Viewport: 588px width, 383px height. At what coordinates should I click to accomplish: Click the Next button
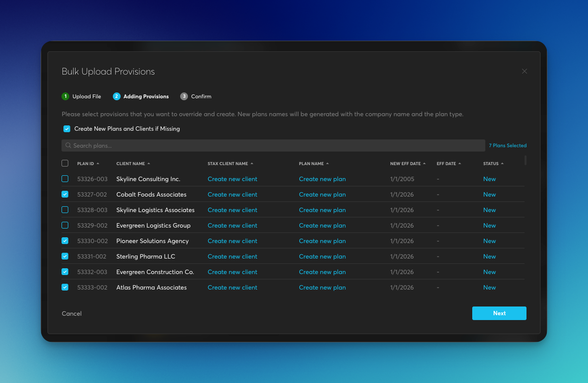coord(499,313)
